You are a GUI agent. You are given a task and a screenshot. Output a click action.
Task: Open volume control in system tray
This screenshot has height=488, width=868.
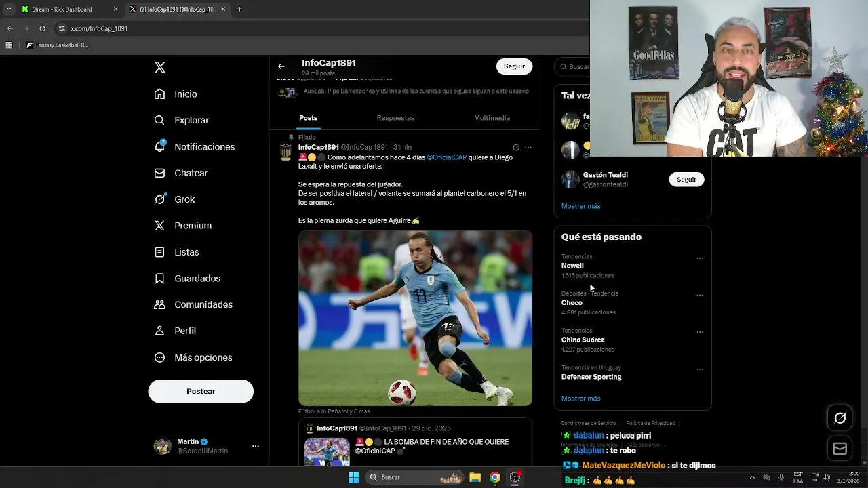[826, 477]
